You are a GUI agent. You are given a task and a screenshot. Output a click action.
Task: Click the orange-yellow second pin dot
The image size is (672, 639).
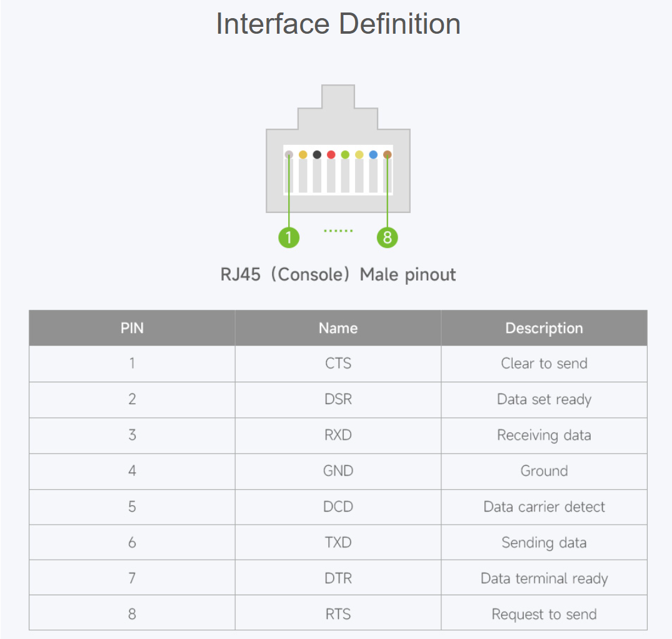(303, 155)
